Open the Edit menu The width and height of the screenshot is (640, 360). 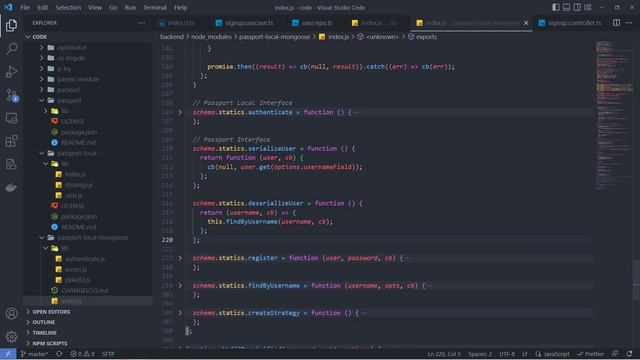click(x=42, y=7)
